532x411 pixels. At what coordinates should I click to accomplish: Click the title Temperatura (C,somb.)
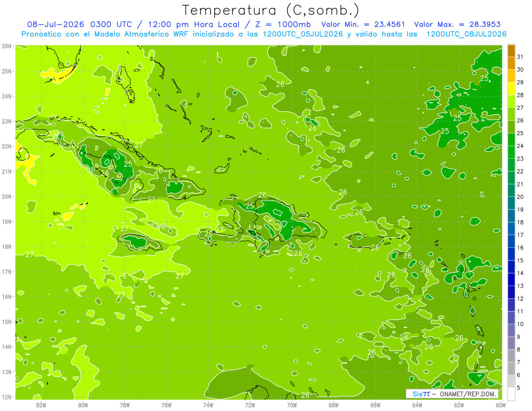click(x=271, y=10)
